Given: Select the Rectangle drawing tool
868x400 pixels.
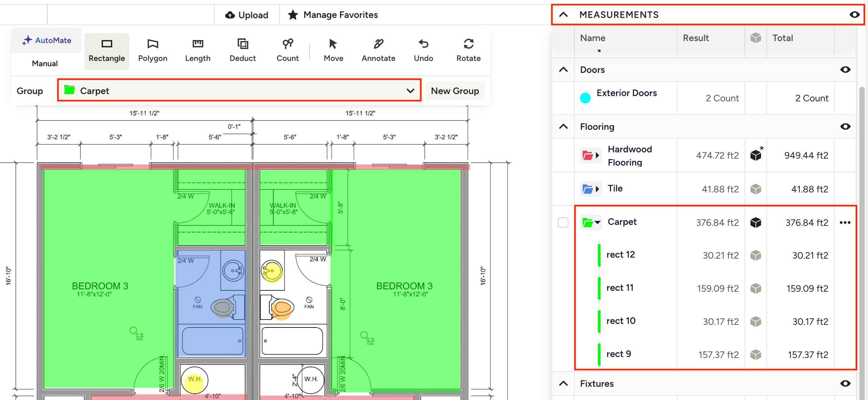Looking at the screenshot, I should click(107, 51).
